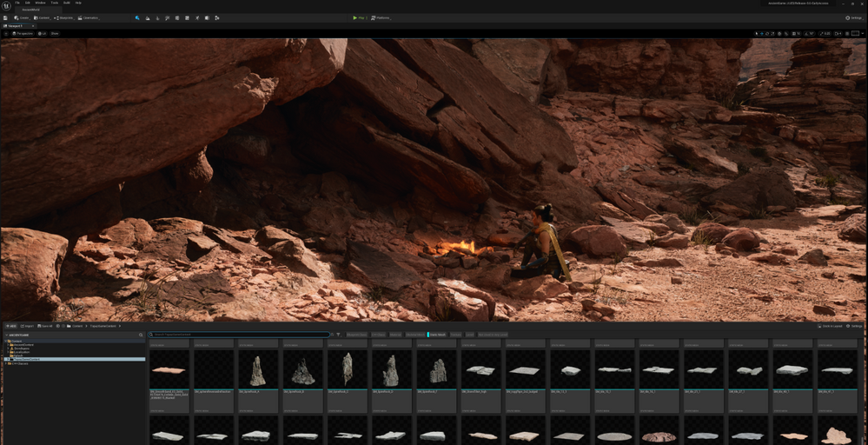
Task: Open the Tools menu
Action: pos(54,3)
